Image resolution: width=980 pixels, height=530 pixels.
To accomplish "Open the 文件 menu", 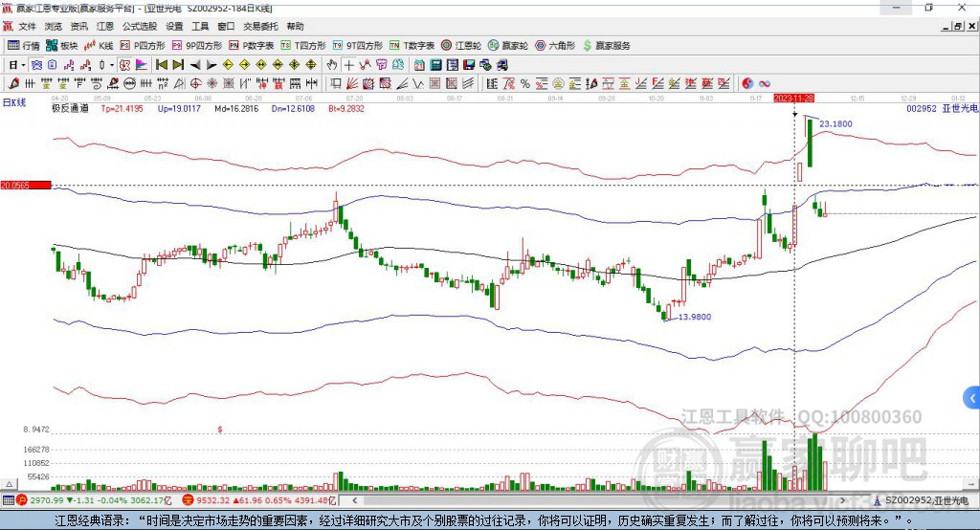I will 27,26.
